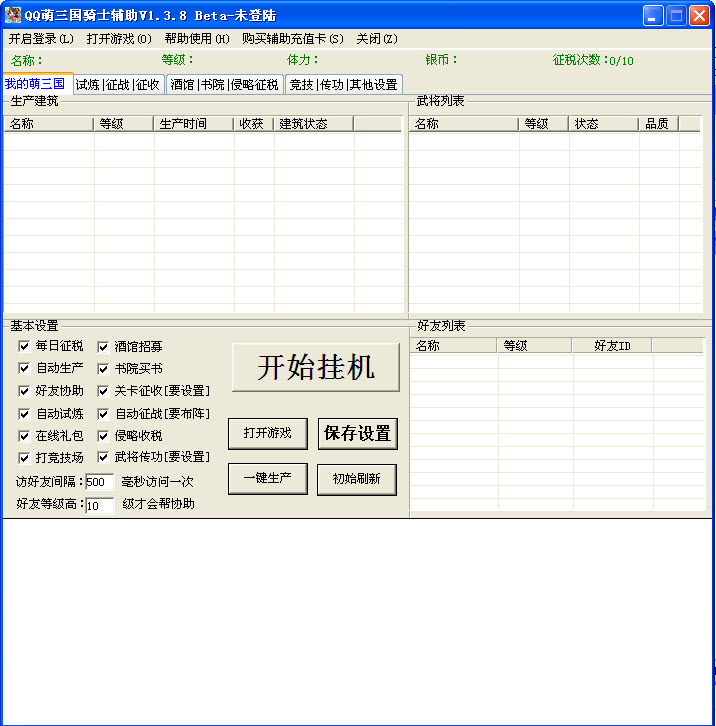Click the 好友等级高 input field

point(100,506)
